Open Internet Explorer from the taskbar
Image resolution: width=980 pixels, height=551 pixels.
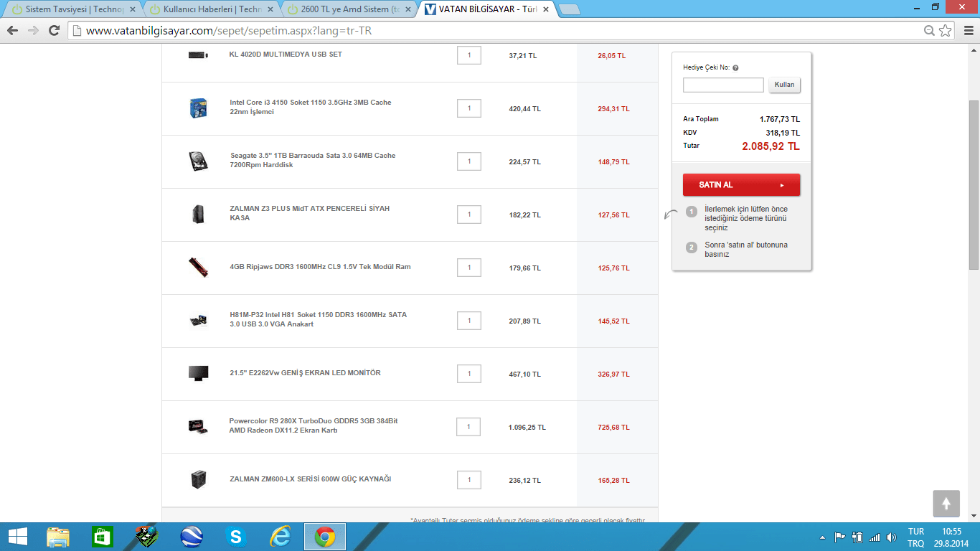[x=280, y=537]
